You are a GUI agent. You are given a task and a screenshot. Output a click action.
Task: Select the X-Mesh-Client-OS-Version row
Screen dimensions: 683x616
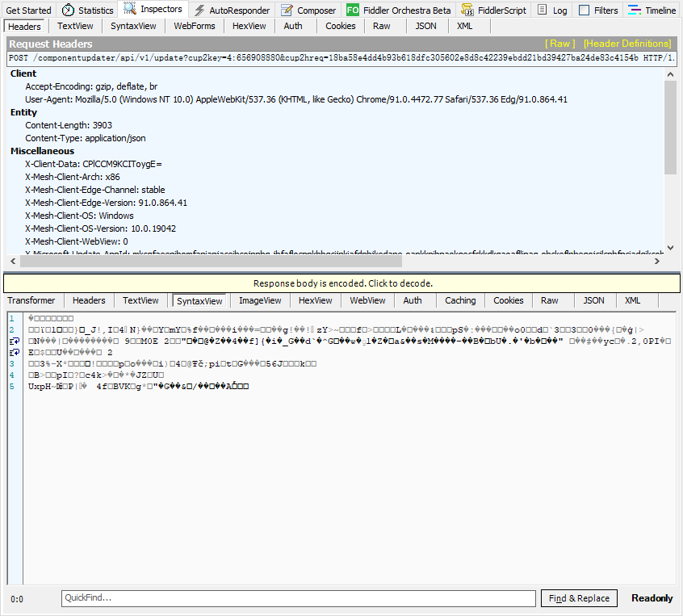point(100,228)
